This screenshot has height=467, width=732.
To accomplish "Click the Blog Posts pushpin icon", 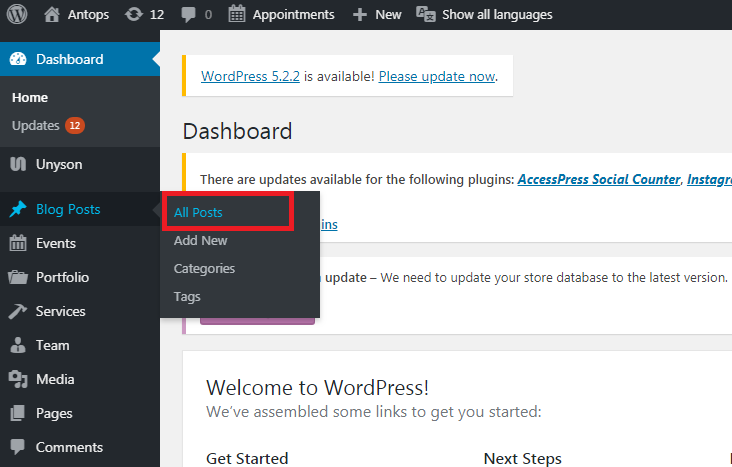I will tap(18, 209).
